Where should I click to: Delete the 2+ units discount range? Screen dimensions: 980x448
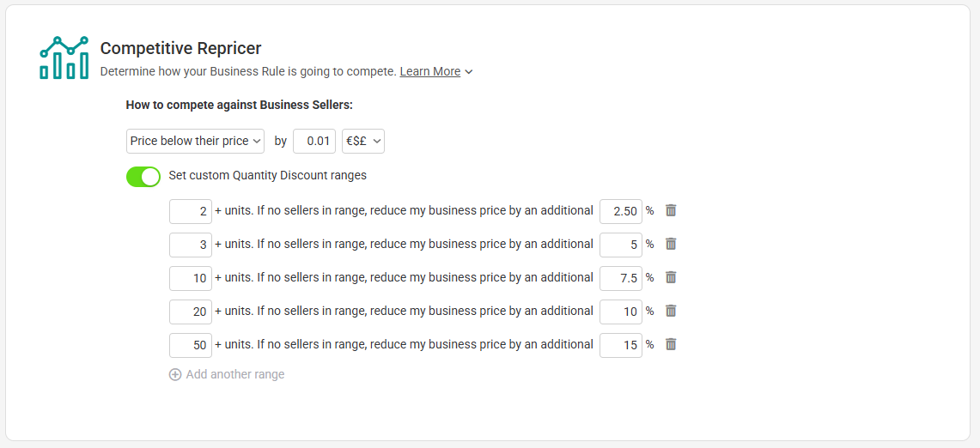pos(671,210)
